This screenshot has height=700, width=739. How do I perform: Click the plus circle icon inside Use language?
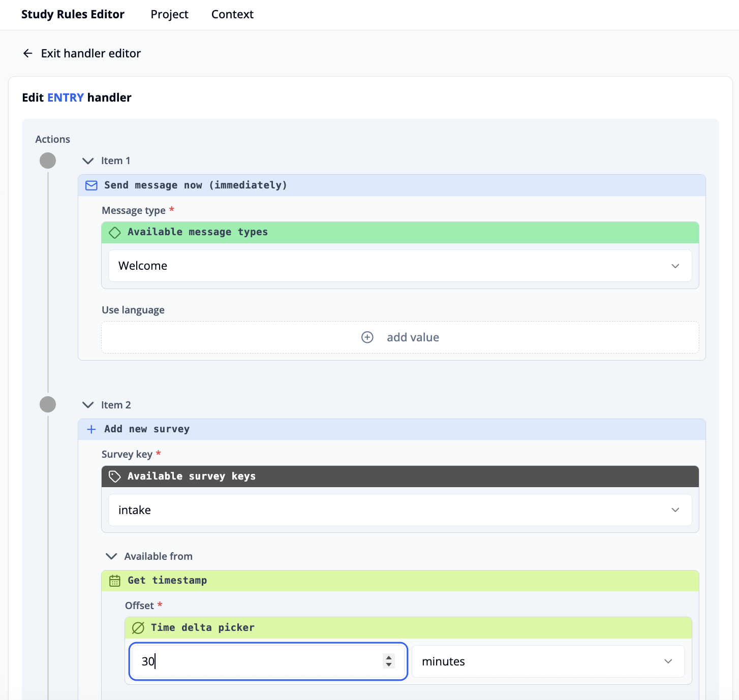point(367,337)
